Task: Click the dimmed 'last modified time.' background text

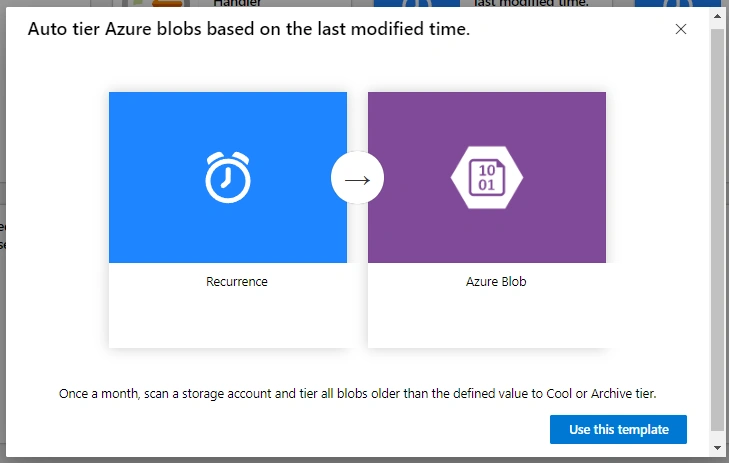Action: [x=531, y=3]
